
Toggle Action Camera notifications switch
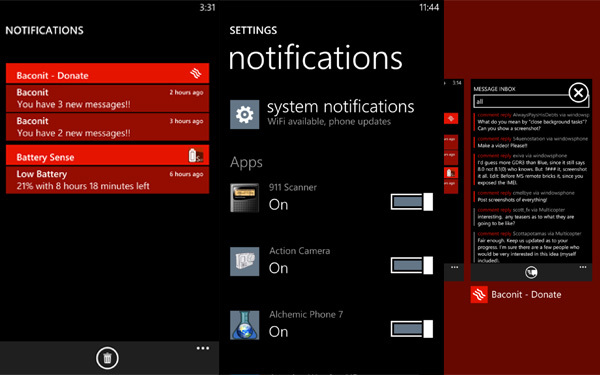click(x=412, y=265)
